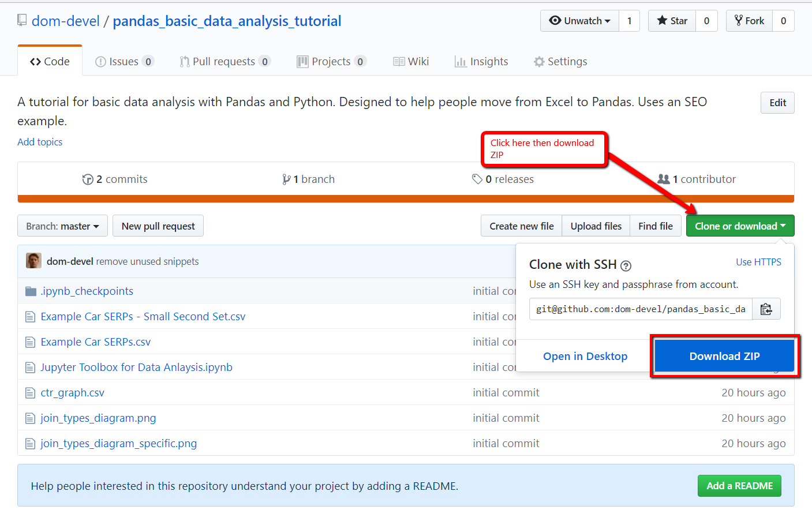Click the language breakdown bar
Screen dimensions: 812x510
coord(406,199)
